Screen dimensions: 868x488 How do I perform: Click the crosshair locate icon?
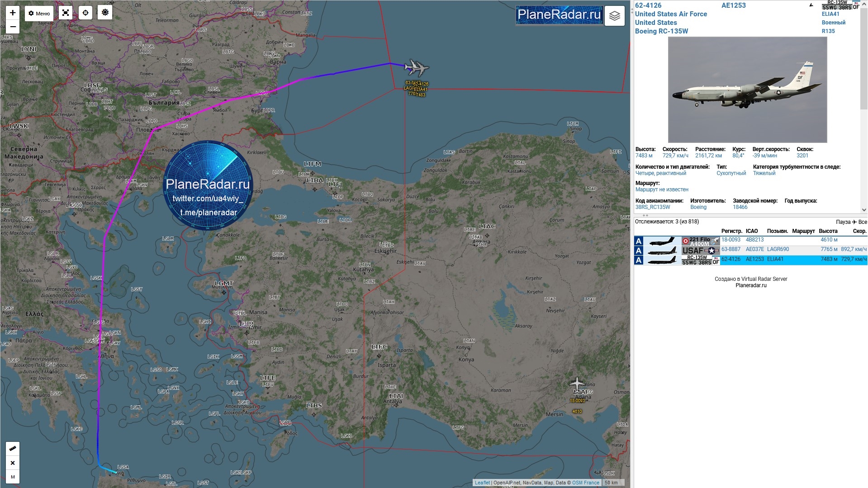tap(85, 13)
